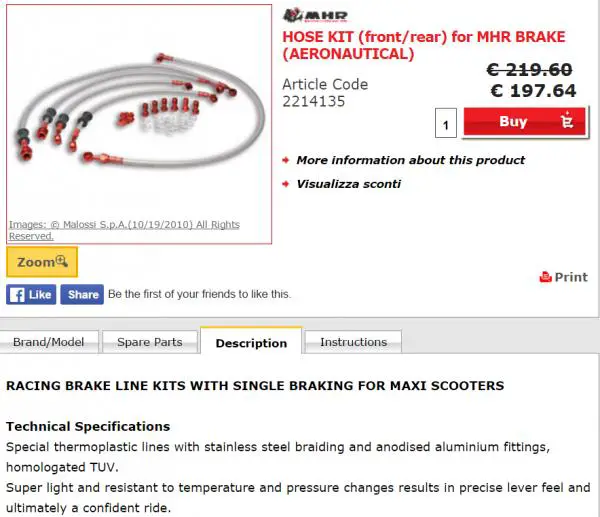Like this product on Facebook
The image size is (600, 517).
click(31, 294)
